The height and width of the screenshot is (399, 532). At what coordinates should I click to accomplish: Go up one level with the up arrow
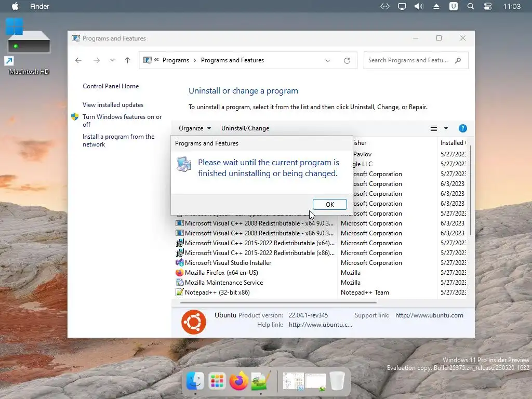[x=128, y=60]
